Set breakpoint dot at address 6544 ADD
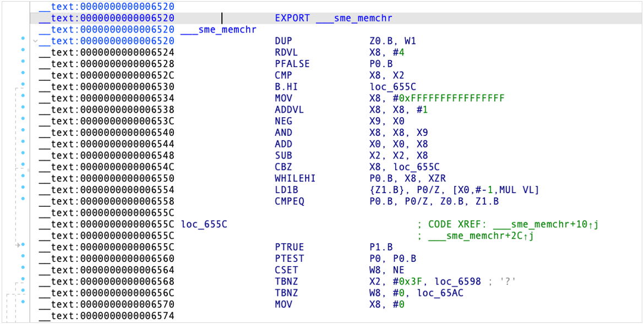The width and height of the screenshot is (644, 324). pos(23,141)
